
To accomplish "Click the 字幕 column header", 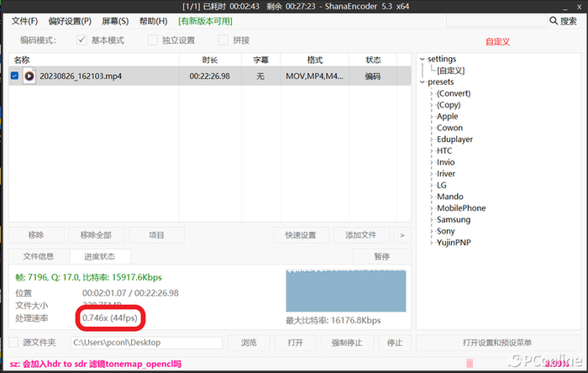I will pyautogui.click(x=260, y=60).
